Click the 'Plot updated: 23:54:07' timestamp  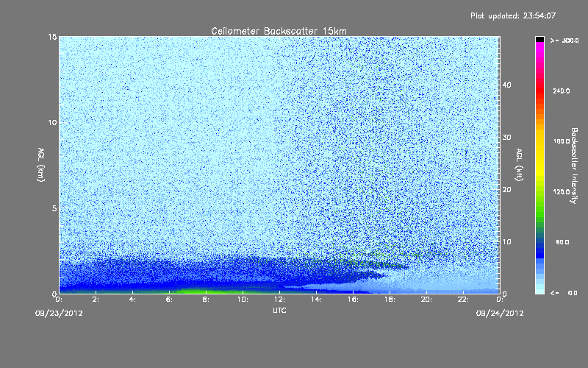[x=513, y=15]
